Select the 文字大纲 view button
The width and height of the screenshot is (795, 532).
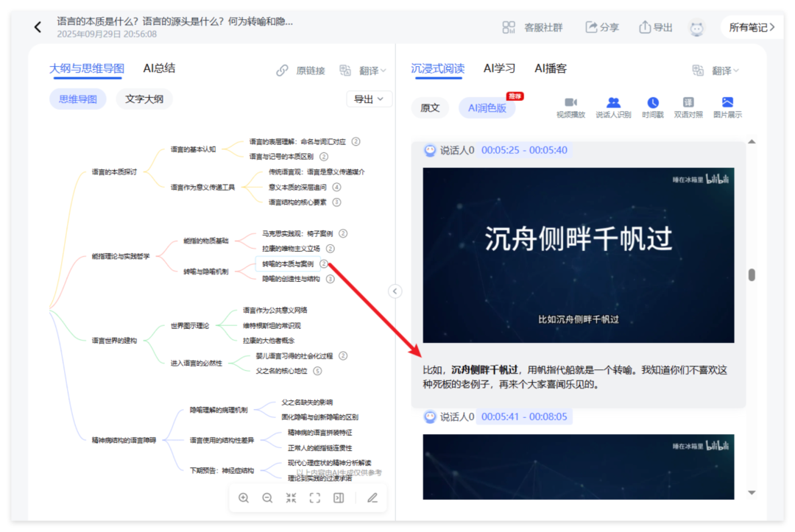(144, 99)
